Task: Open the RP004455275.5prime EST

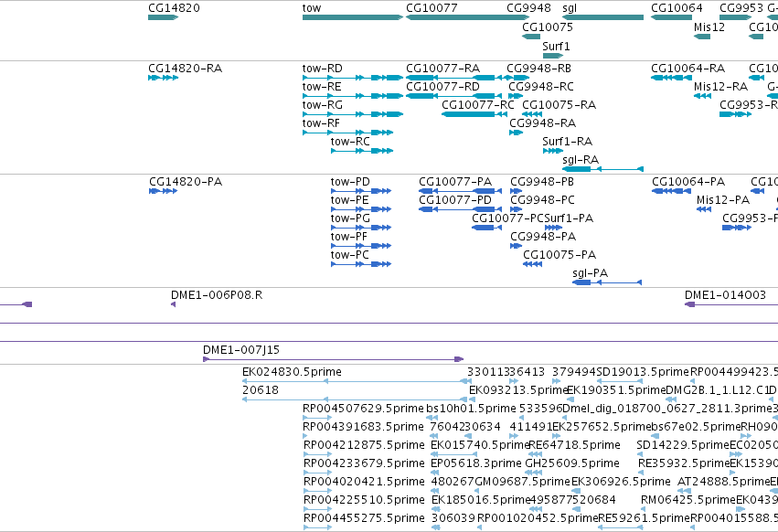Action: pyautogui.click(x=317, y=527)
